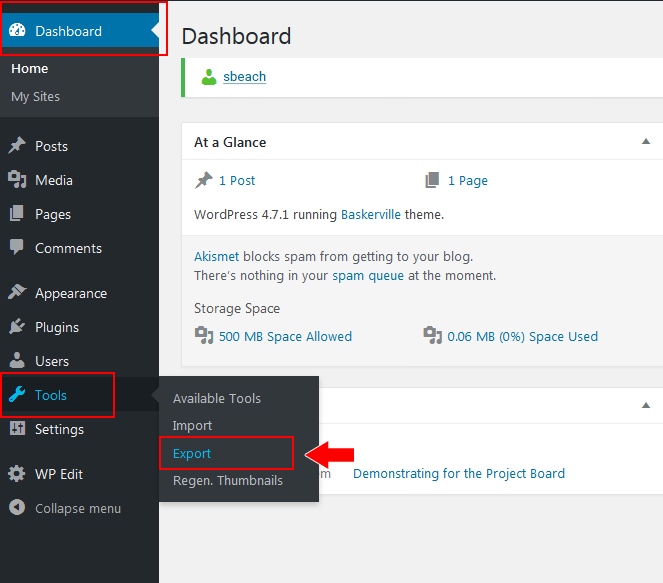Click the Media icon in sidebar
Image resolution: width=663 pixels, height=583 pixels.
[17, 180]
